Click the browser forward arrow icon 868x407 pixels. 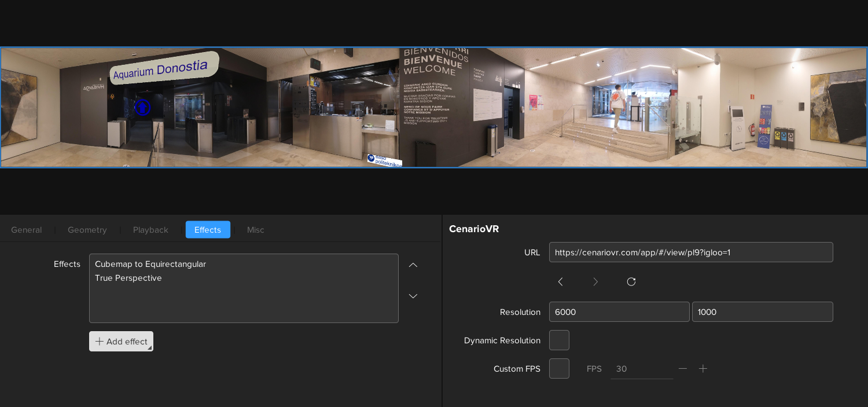[595, 282]
